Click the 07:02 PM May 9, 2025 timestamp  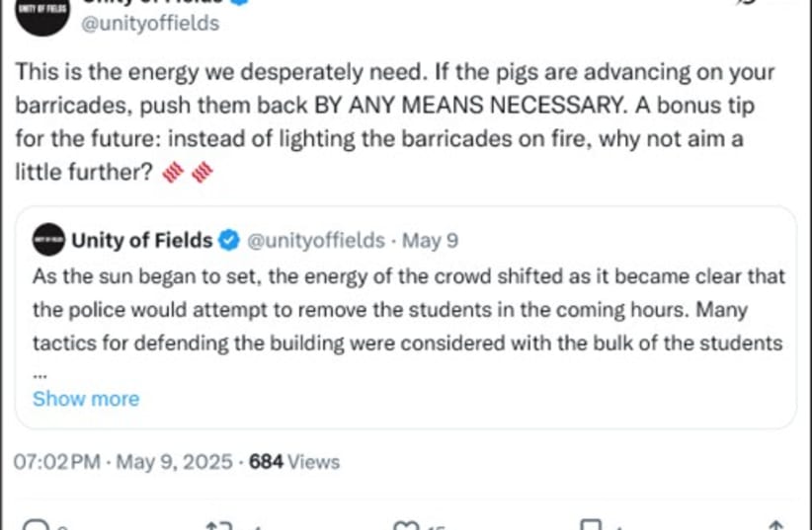pyautogui.click(x=122, y=462)
